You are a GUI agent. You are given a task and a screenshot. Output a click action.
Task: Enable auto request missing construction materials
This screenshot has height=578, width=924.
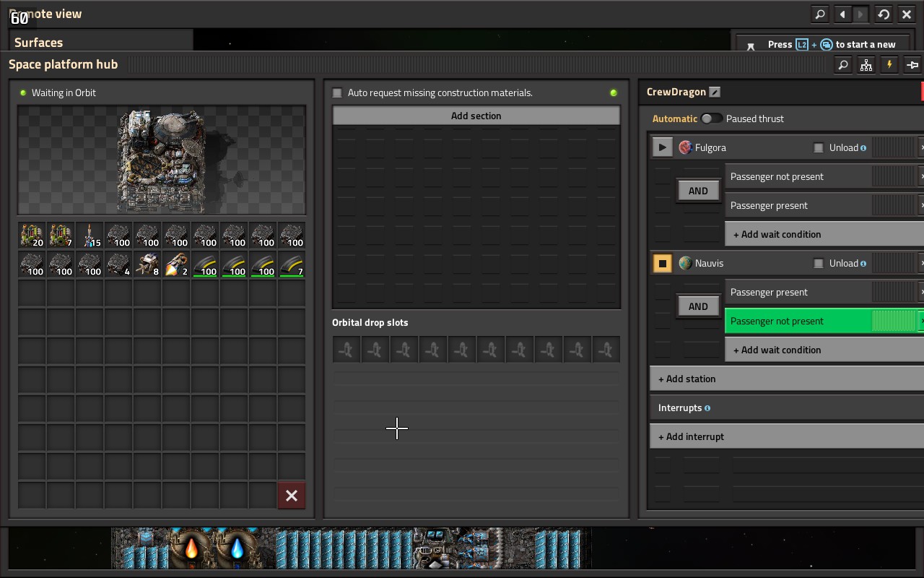point(337,92)
